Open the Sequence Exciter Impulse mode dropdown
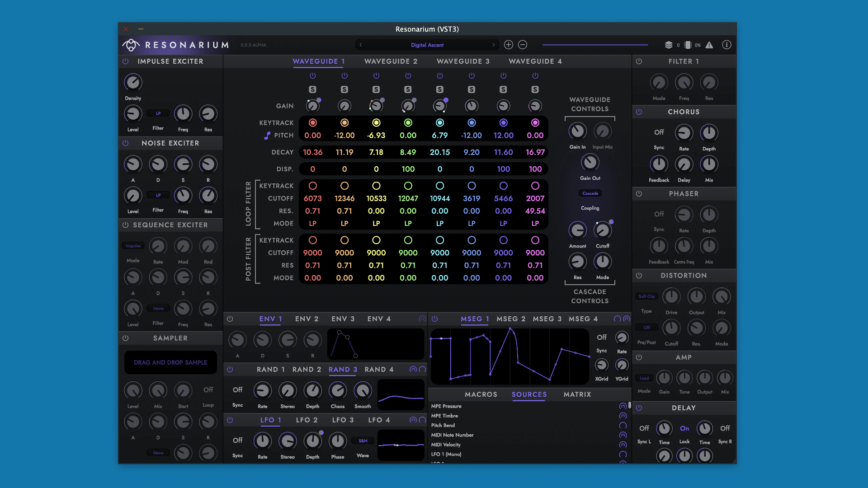Viewport: 868px width, 488px height. click(x=133, y=246)
